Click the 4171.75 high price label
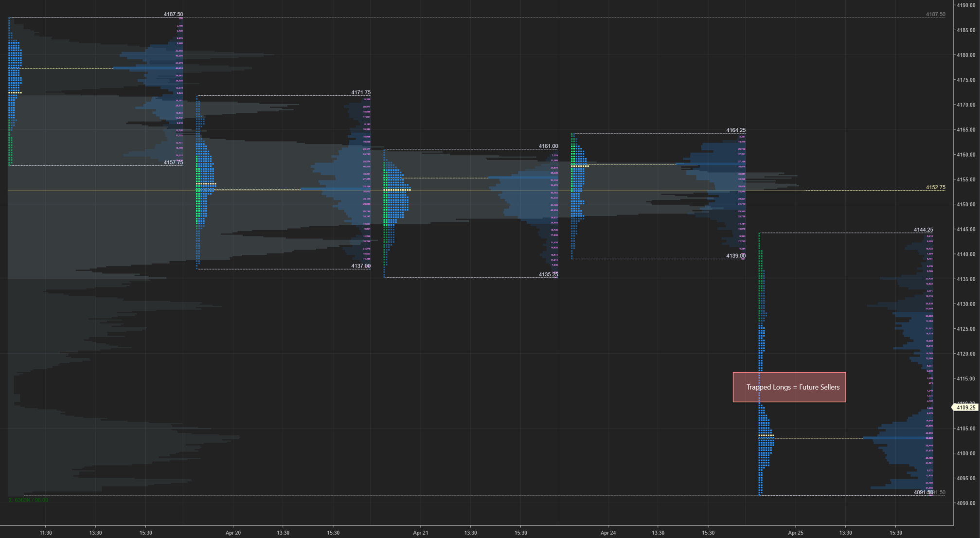980x538 pixels. click(x=360, y=92)
